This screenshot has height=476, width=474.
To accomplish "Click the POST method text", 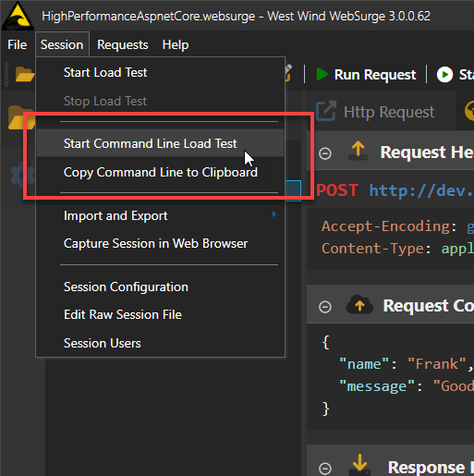I will [x=337, y=190].
